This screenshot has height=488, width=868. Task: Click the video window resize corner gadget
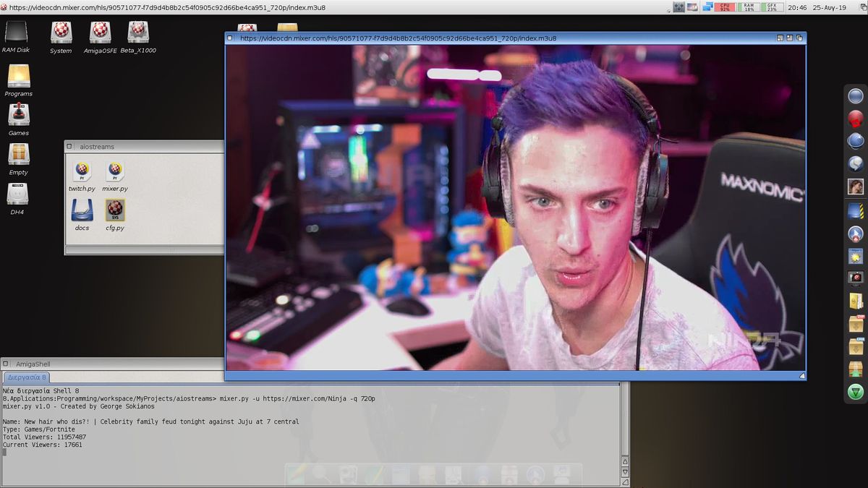pyautogui.click(x=801, y=376)
